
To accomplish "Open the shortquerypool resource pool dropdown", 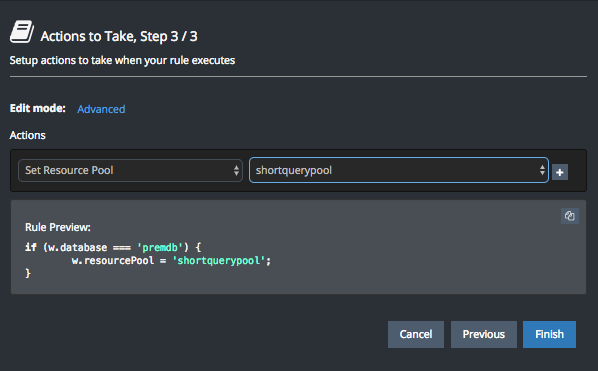I will click(x=399, y=170).
